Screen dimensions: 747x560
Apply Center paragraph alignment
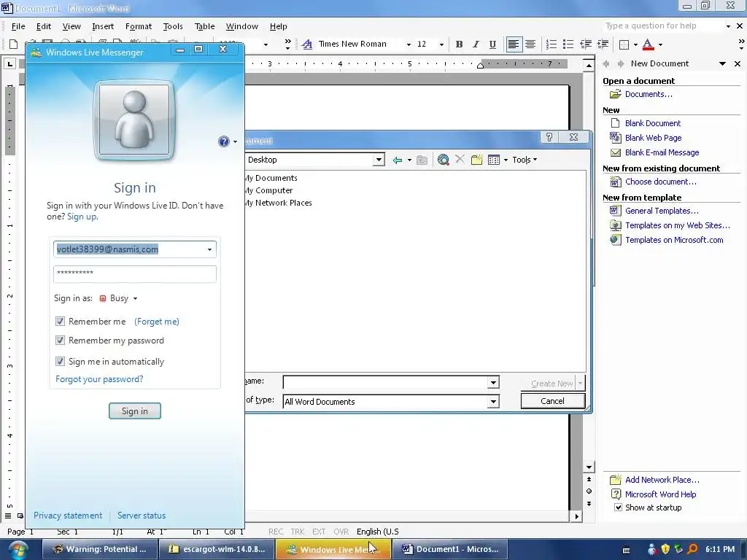[530, 44]
